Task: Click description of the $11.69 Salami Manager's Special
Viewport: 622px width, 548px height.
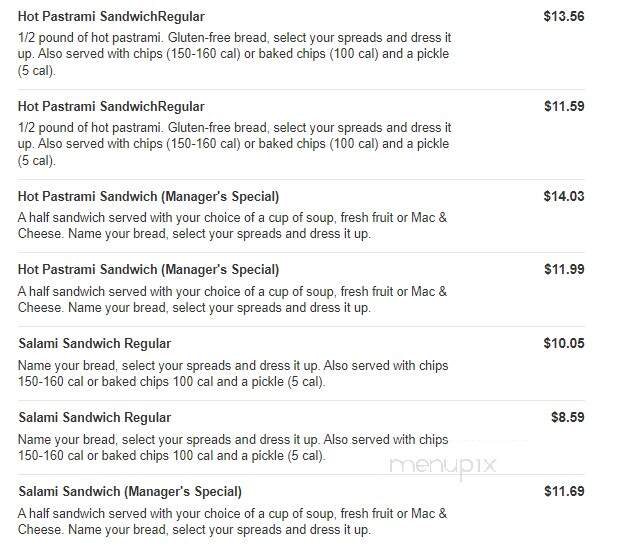Action: click(232, 521)
